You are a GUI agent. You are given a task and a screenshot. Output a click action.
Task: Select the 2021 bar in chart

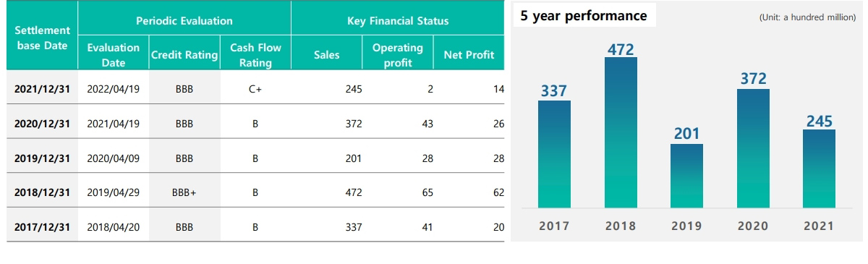[819, 169]
